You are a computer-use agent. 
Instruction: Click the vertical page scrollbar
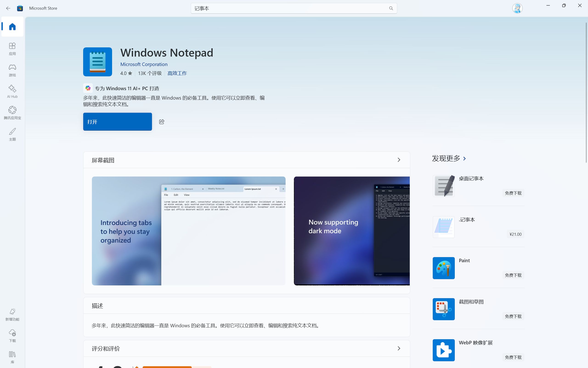(x=586, y=92)
